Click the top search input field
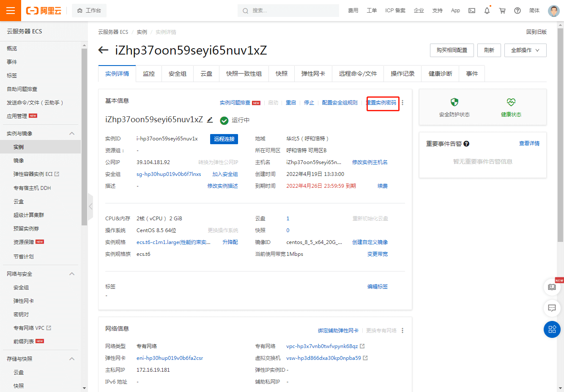Screen dimensions: 564x392 (x=288, y=11)
